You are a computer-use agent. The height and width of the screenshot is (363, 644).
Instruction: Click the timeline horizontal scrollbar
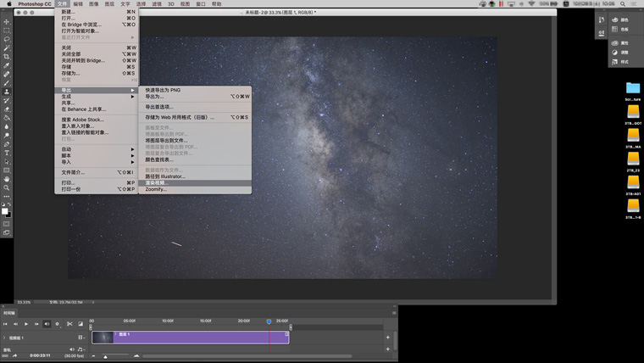247,356
